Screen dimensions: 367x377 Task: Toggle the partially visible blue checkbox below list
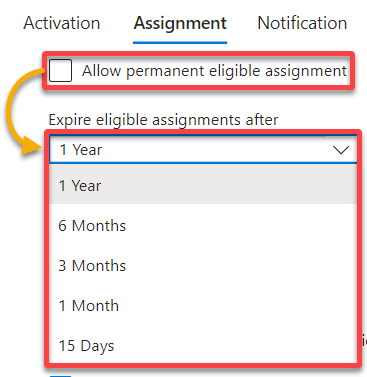pyautogui.click(x=60, y=376)
